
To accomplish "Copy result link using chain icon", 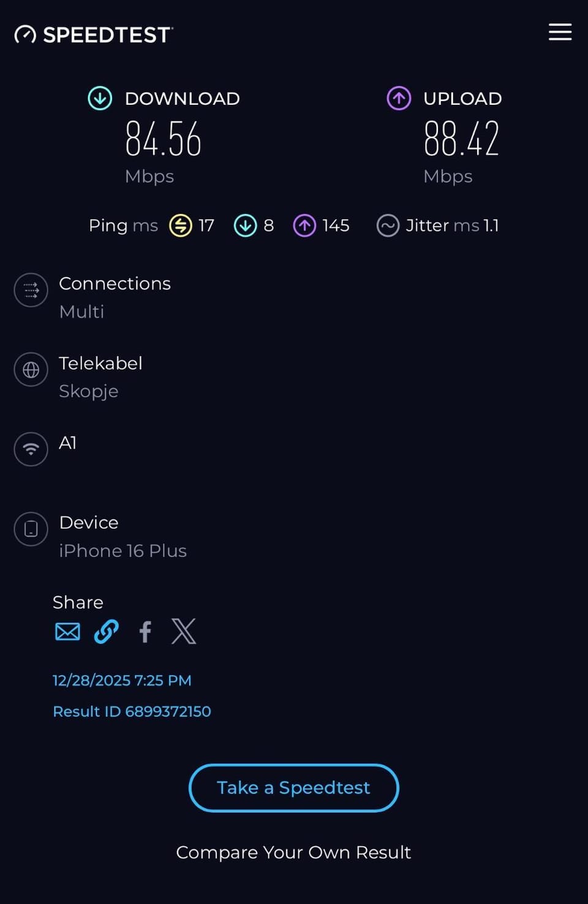I will pos(107,631).
